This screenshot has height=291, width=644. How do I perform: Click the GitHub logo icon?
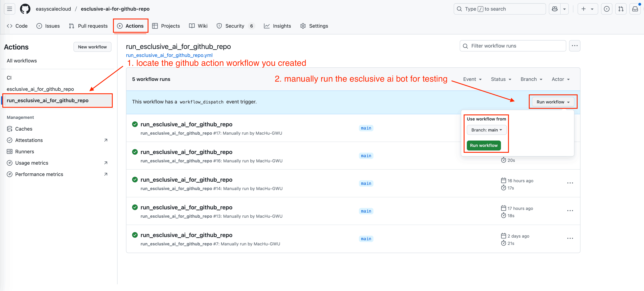pyautogui.click(x=25, y=9)
